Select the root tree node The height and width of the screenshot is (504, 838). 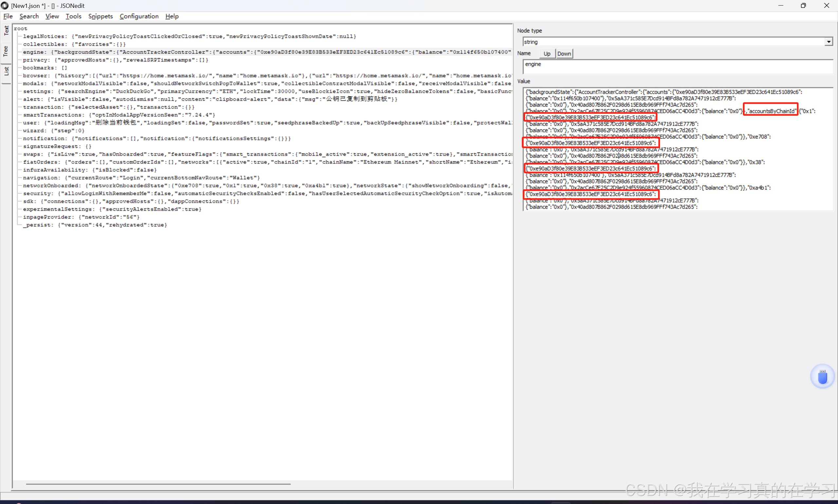(20, 28)
